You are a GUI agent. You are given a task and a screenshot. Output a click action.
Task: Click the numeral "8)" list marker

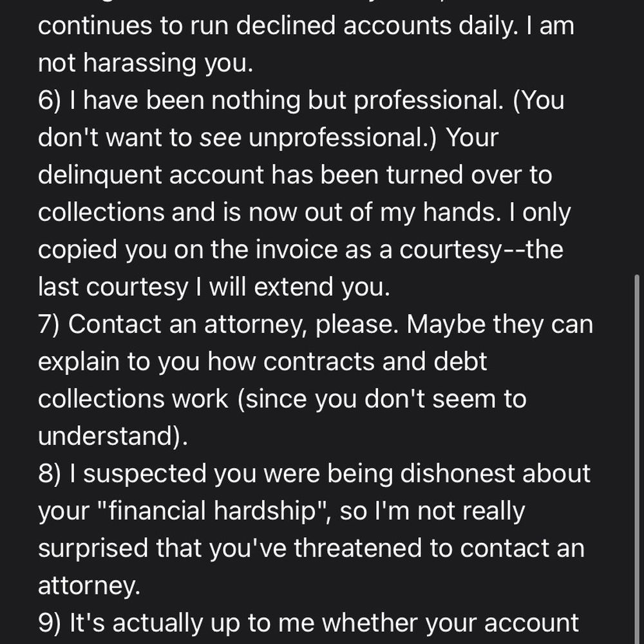[50, 473]
